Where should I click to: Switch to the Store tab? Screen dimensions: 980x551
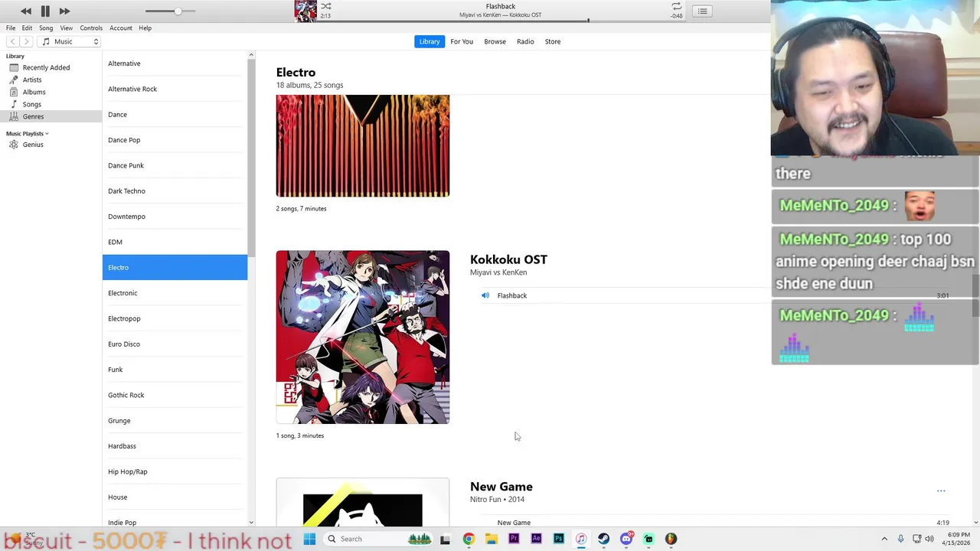click(553, 41)
